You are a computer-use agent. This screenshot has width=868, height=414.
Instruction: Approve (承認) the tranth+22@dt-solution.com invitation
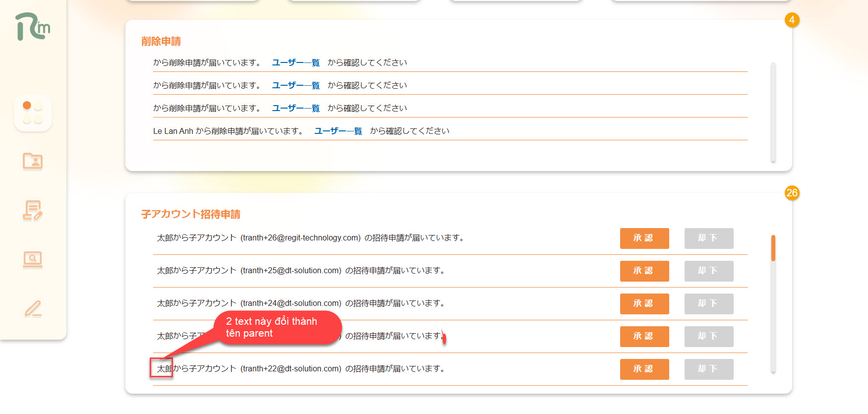tap(644, 369)
